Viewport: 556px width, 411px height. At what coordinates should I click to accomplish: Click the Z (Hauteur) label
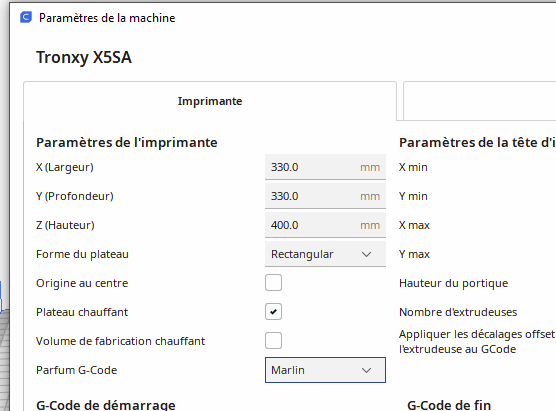[65, 225]
